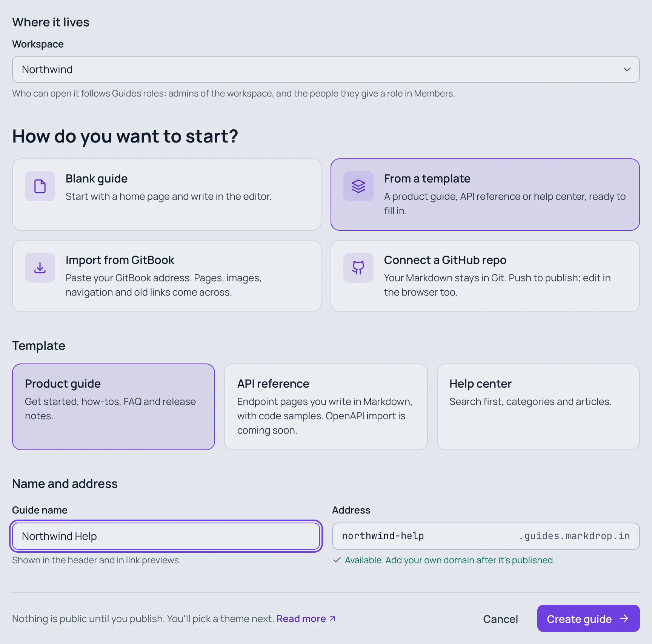Screen dimensions: 652x644
Task: Select the From a template option
Action: (485, 195)
